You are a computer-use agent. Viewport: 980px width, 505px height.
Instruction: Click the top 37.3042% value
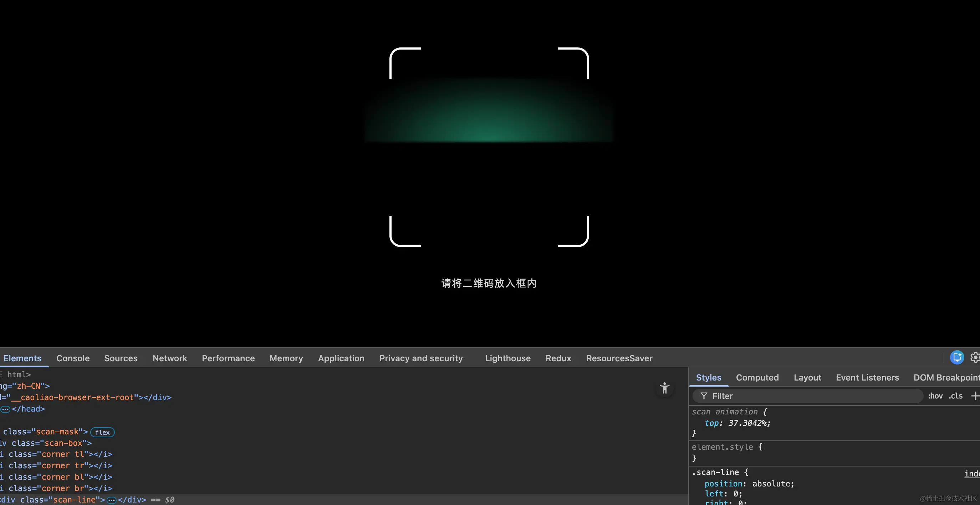pos(749,423)
